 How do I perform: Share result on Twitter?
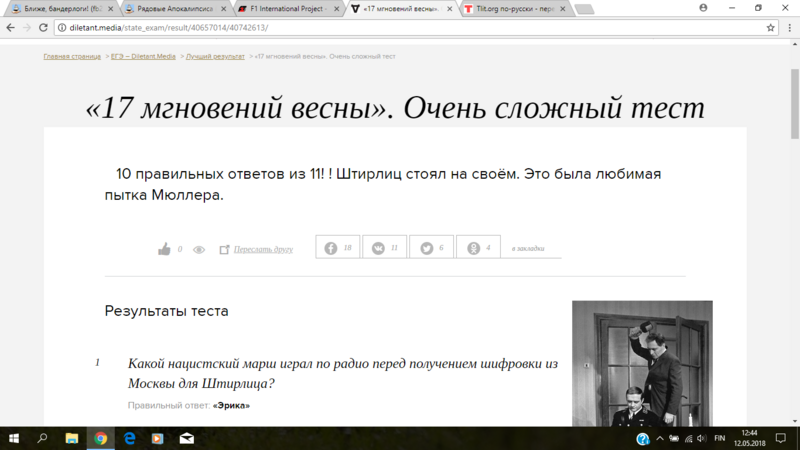point(432,247)
